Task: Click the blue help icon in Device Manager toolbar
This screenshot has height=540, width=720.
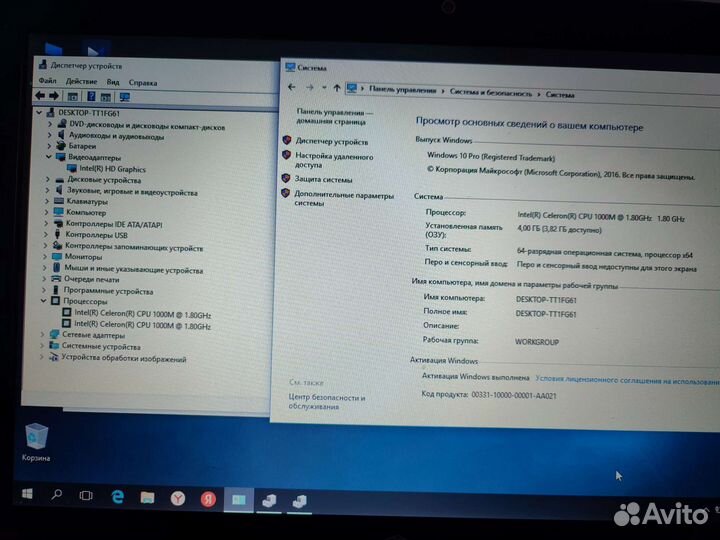Action: point(91,96)
